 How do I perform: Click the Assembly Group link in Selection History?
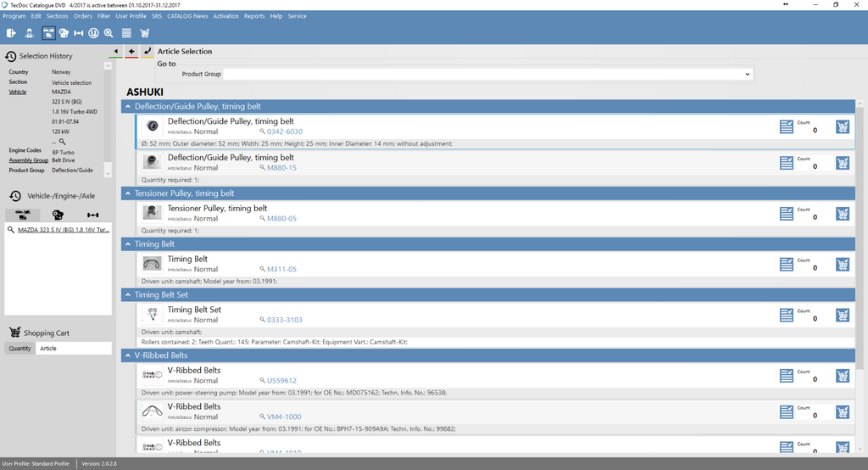[28, 159]
